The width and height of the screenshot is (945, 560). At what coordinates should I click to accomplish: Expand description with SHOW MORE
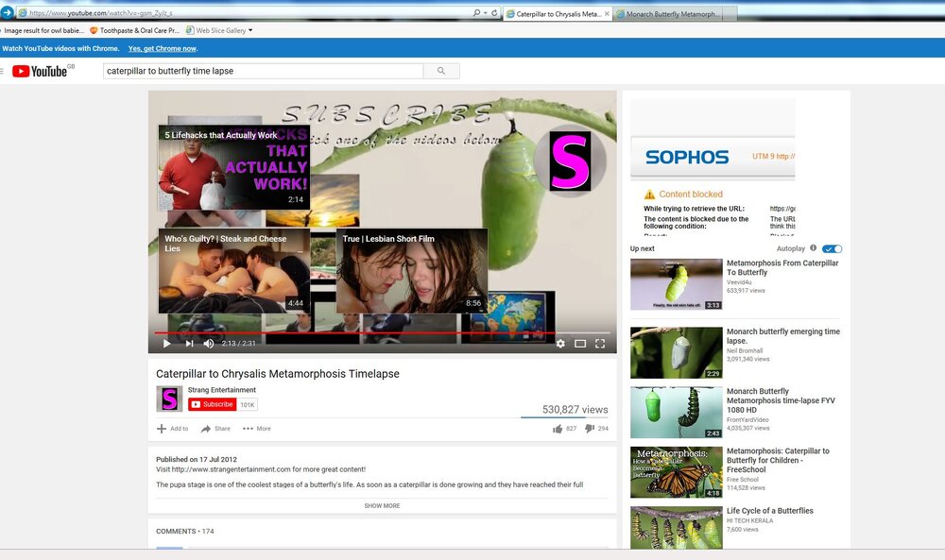click(x=382, y=506)
